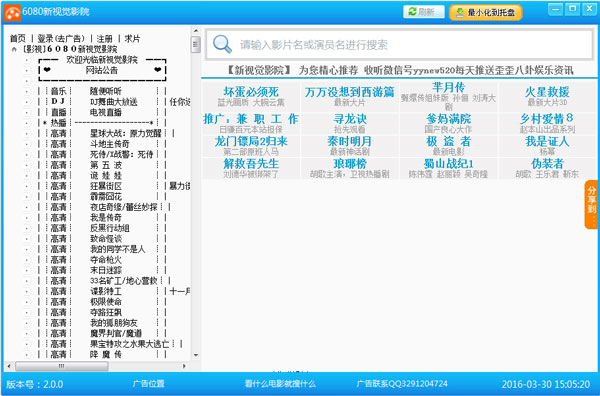The image size is (600, 396).
Task: Select 网站公告 in the tree
Action: tap(102, 70)
